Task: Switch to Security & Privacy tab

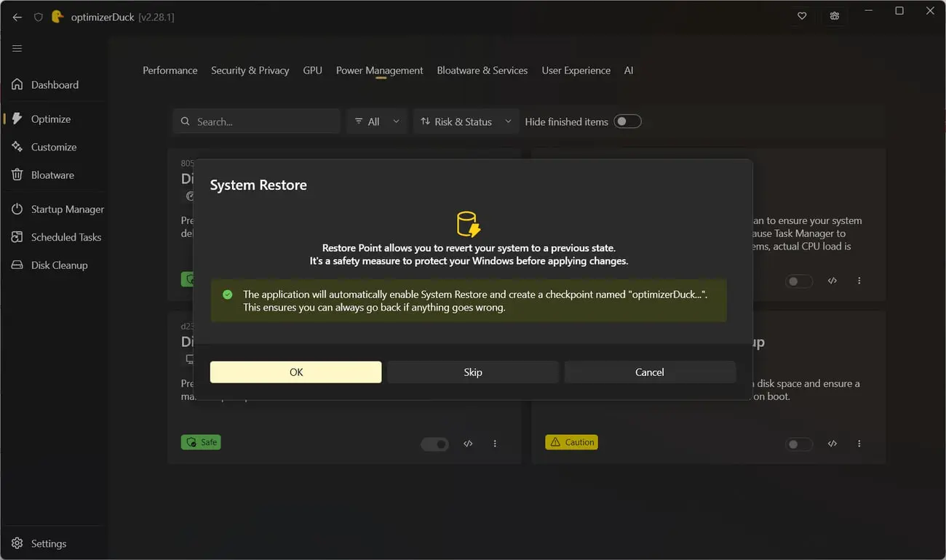Action: (250, 71)
